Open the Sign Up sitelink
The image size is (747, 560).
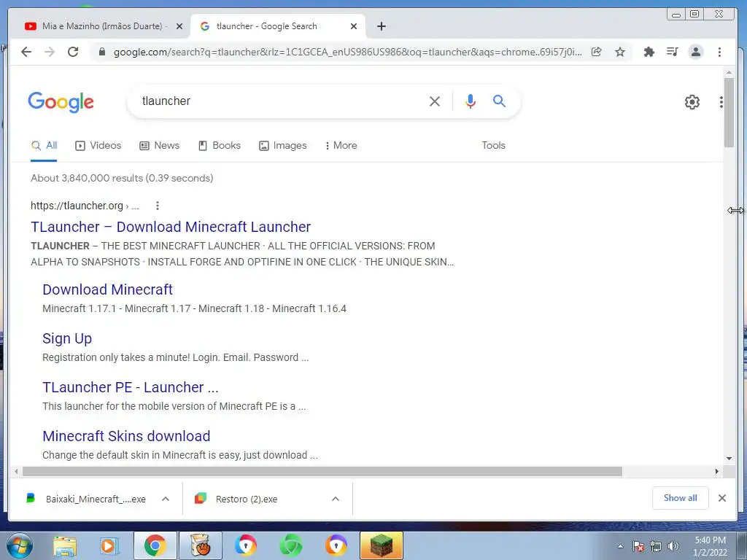tap(67, 338)
